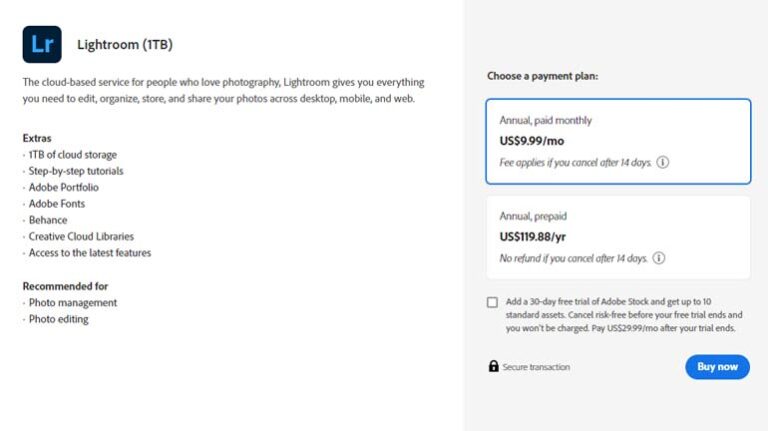Choose the Annual, prepaid plan option

tap(618, 237)
